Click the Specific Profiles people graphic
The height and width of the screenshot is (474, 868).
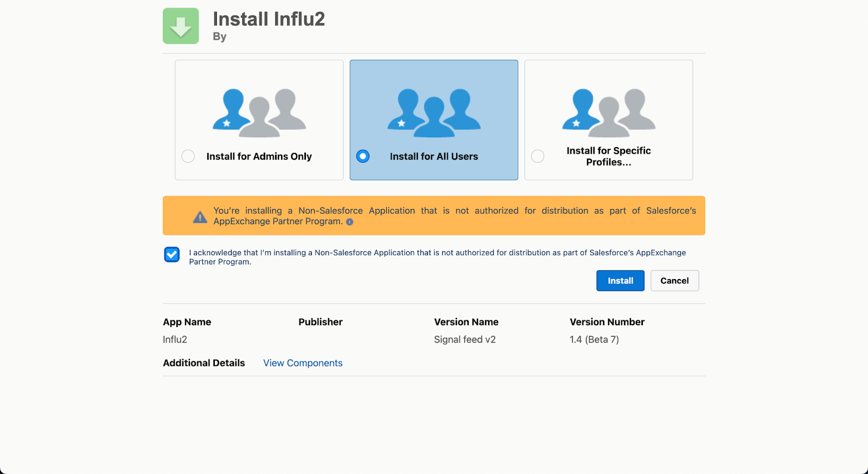(x=609, y=112)
